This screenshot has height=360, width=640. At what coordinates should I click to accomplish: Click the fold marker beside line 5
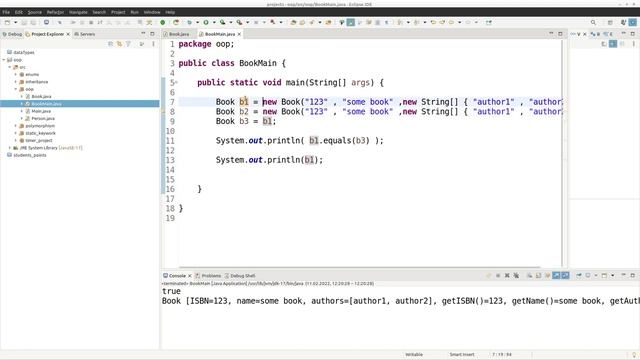click(177, 82)
